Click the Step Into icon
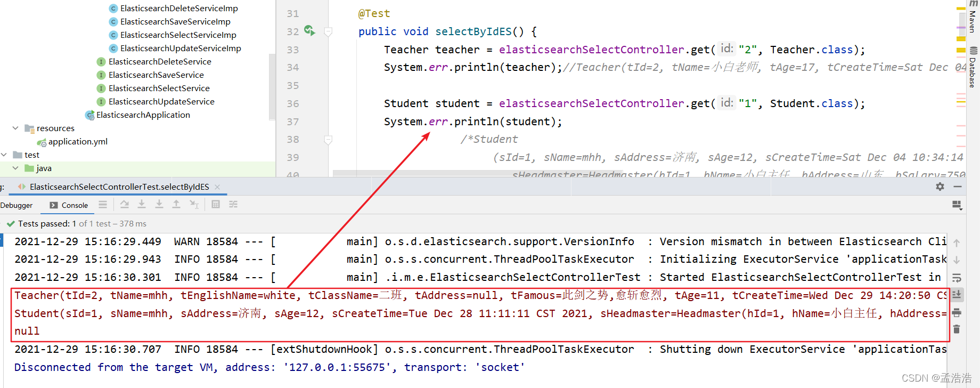980x388 pixels. [x=142, y=205]
